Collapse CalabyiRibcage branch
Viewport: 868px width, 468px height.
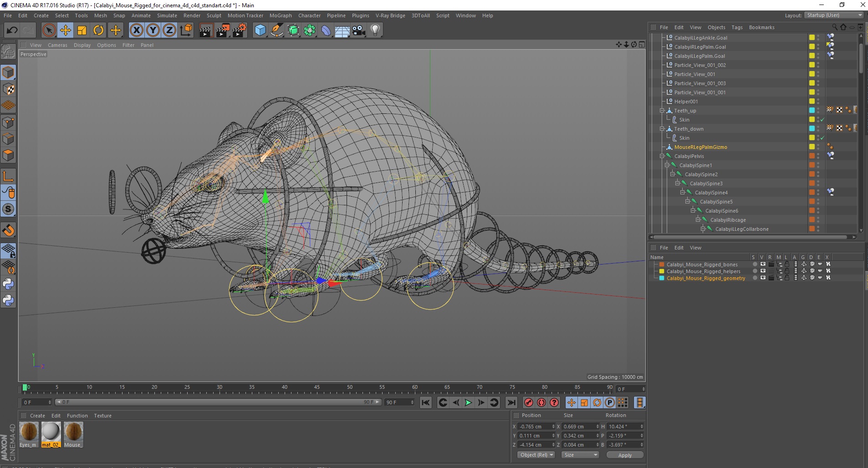[x=698, y=220]
